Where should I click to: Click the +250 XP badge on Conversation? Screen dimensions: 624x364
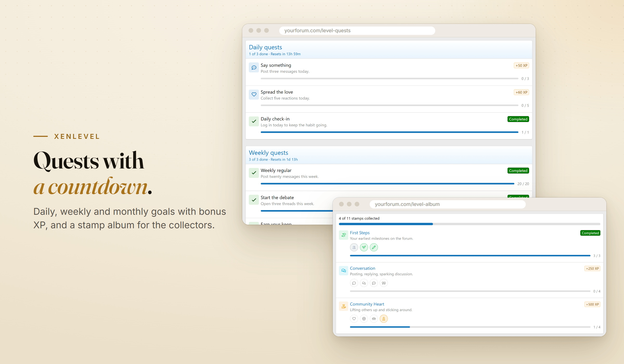[x=592, y=269]
